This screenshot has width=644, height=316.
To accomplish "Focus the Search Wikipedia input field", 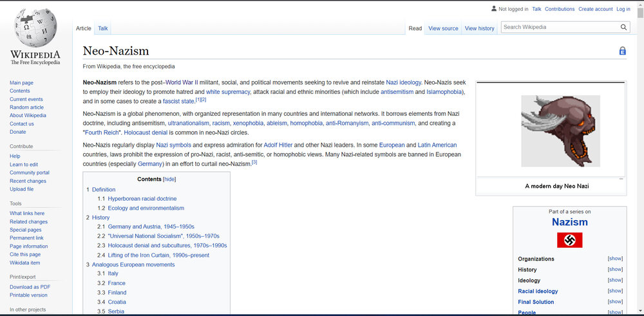I will coord(559,27).
